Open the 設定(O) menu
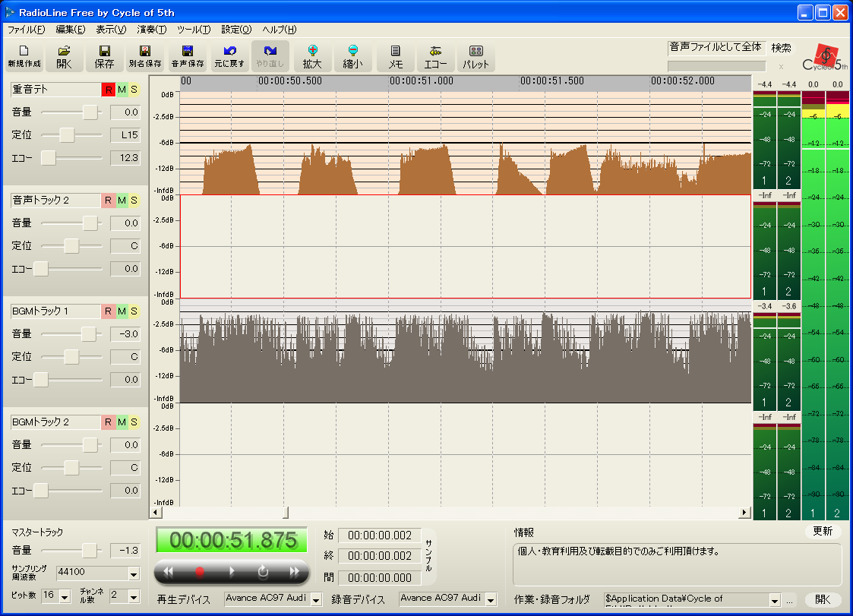 tap(237, 30)
